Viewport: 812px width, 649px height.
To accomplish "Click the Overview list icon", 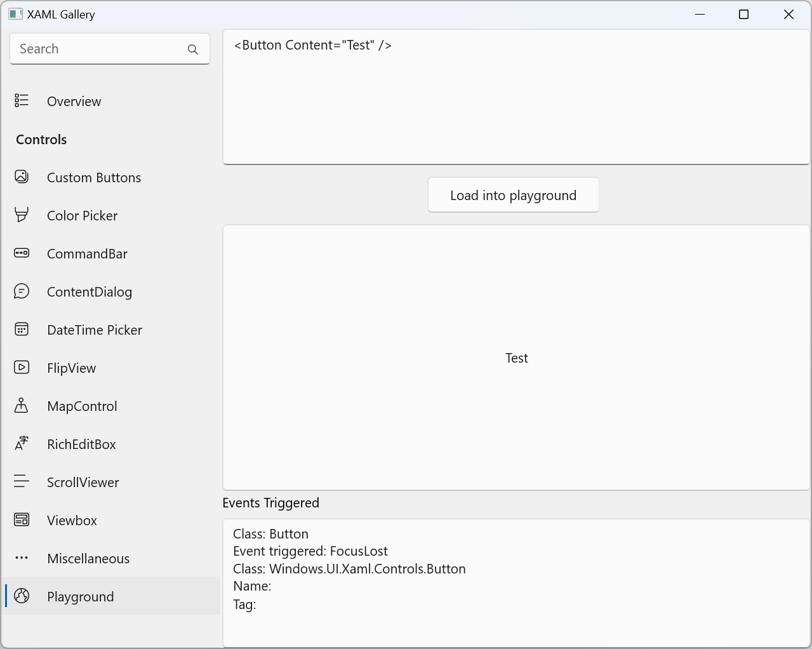I will click(21, 100).
